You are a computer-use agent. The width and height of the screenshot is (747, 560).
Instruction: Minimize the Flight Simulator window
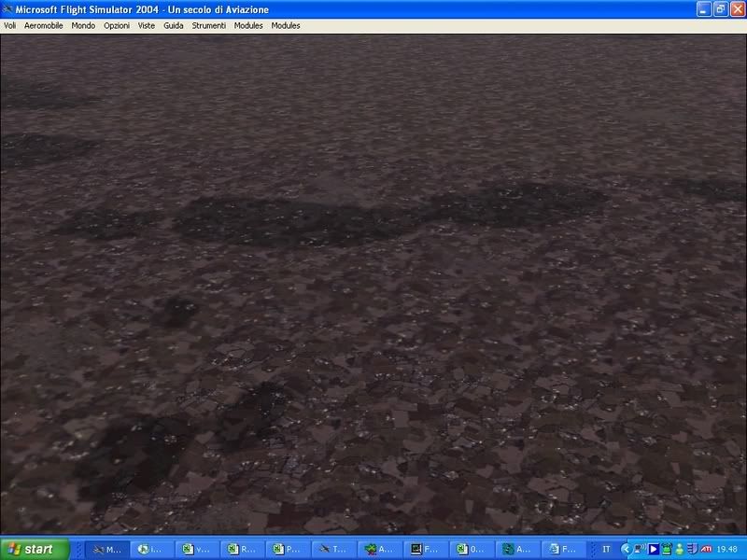click(x=703, y=9)
